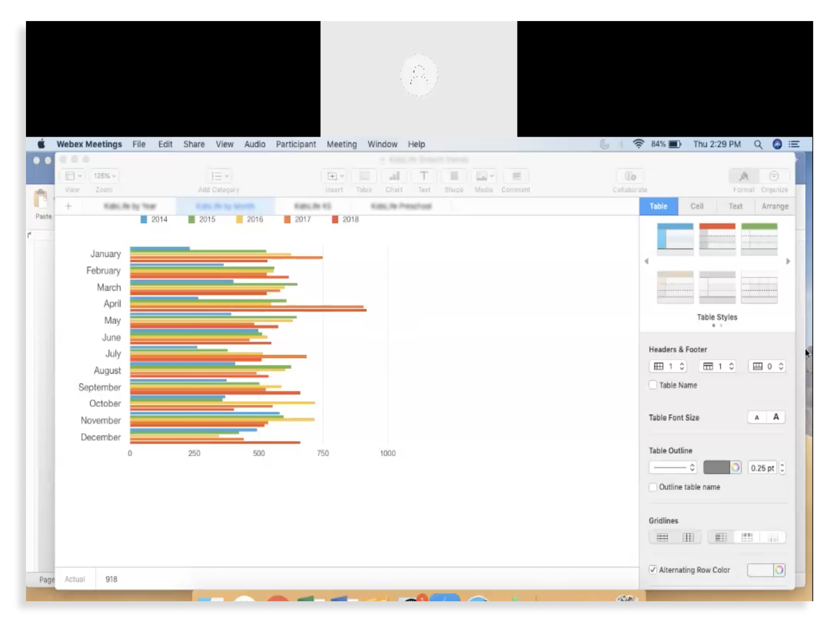Click the add sheet plus button
The height and width of the screenshot is (623, 840).
(68, 206)
